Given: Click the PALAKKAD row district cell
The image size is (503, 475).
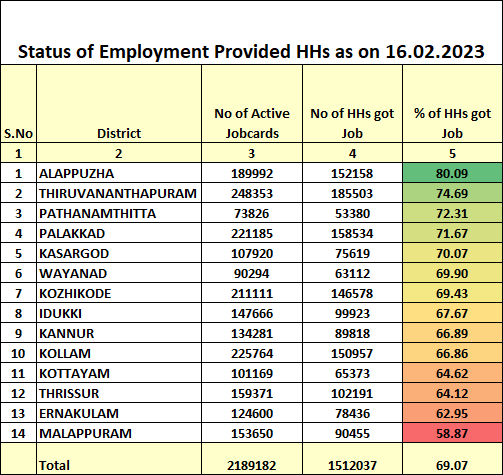Looking at the screenshot, I should (x=119, y=233).
